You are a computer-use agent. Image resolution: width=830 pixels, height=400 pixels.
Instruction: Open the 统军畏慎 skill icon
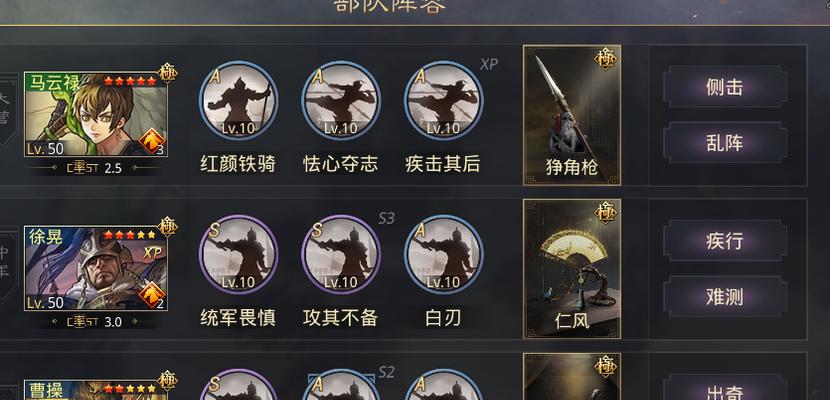click(238, 254)
